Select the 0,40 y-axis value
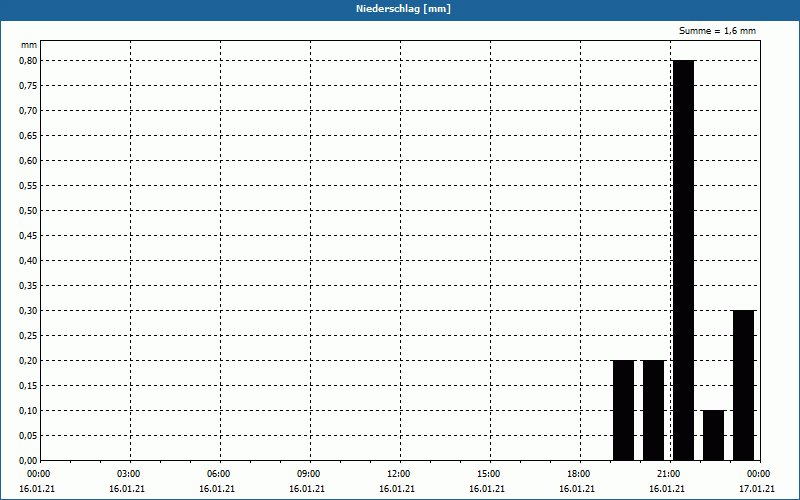Viewport: 800px width, 500px height. pyautogui.click(x=28, y=261)
